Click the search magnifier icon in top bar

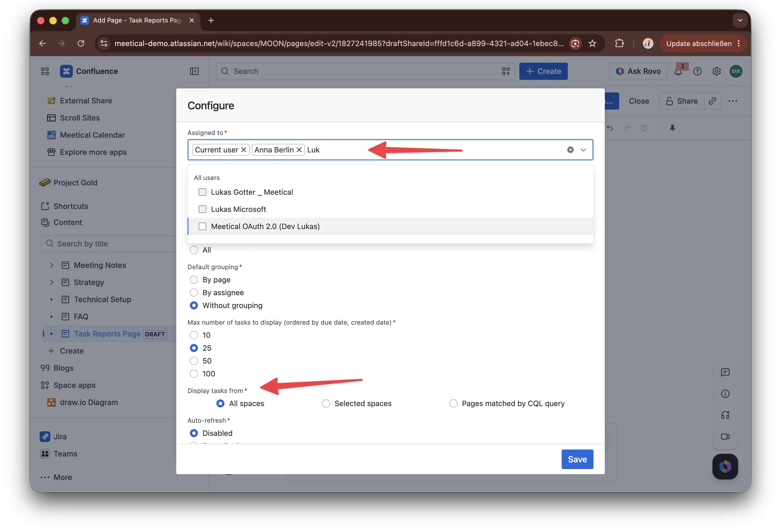pos(225,71)
